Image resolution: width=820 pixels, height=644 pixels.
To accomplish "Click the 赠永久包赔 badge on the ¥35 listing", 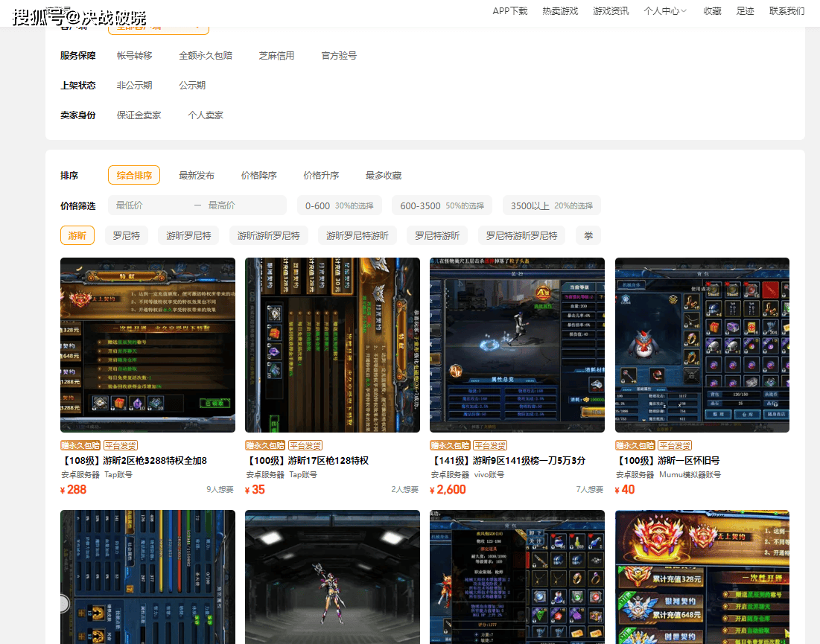I will [265, 445].
